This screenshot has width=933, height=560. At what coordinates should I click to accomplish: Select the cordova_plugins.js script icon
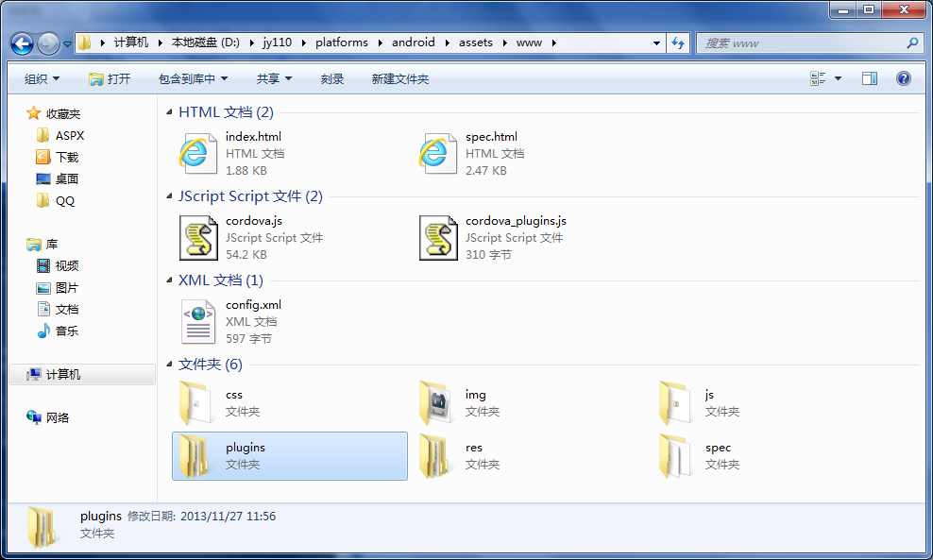438,237
